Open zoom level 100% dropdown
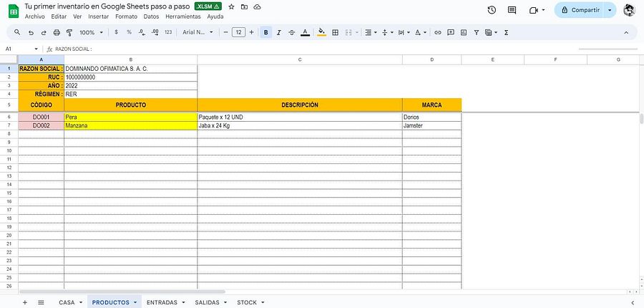644x308 pixels. (91, 32)
